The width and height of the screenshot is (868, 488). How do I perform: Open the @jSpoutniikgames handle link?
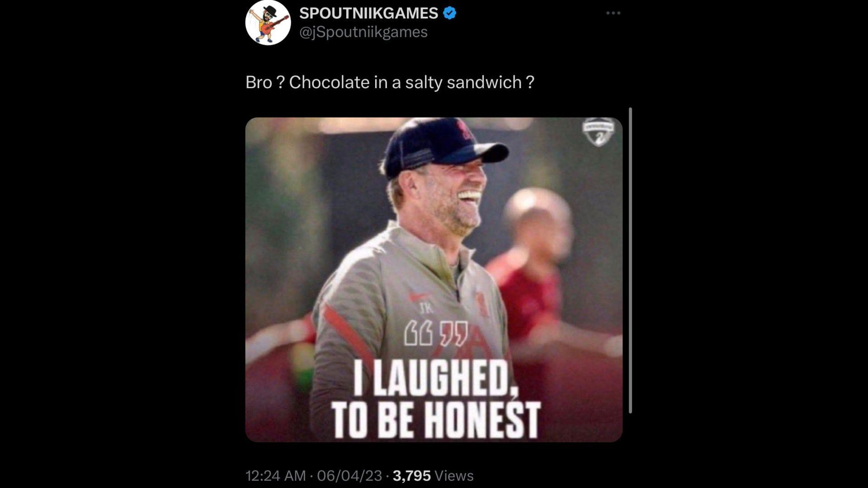[x=363, y=32]
